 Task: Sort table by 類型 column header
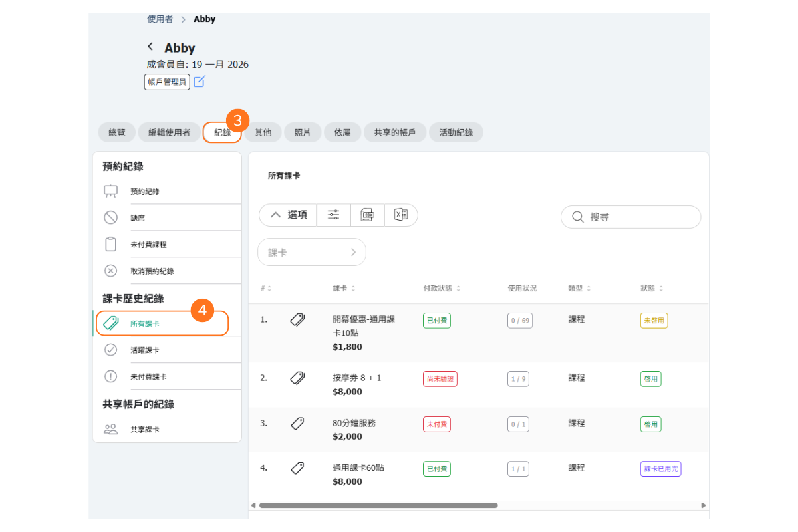(579, 288)
